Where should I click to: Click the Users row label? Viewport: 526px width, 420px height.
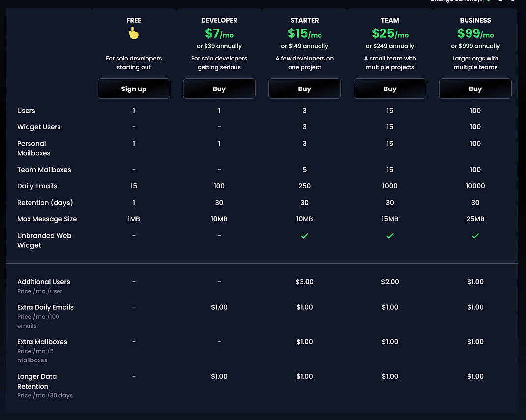[x=26, y=111]
